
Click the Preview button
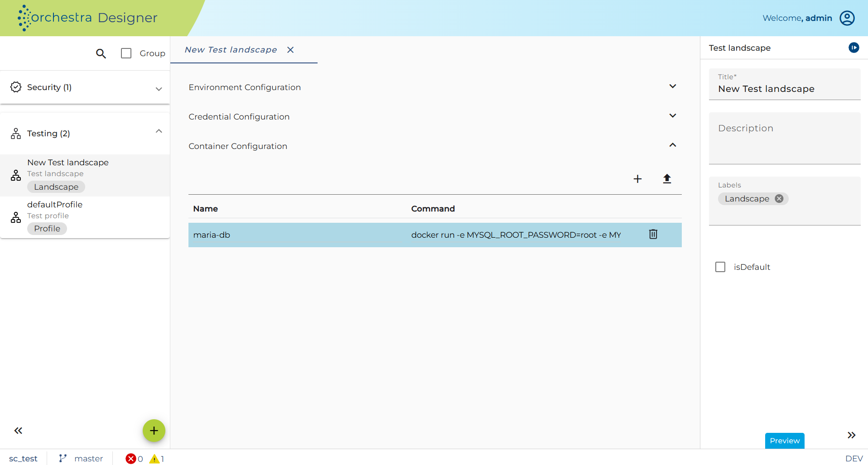(785, 441)
